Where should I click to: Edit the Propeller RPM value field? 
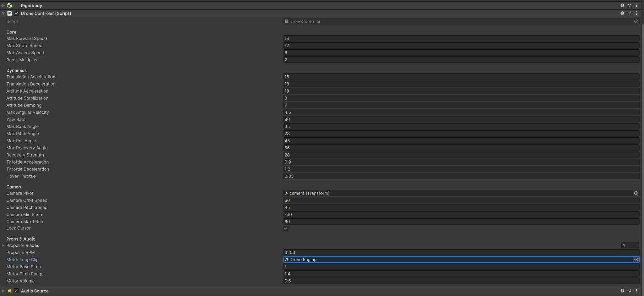[x=461, y=252]
